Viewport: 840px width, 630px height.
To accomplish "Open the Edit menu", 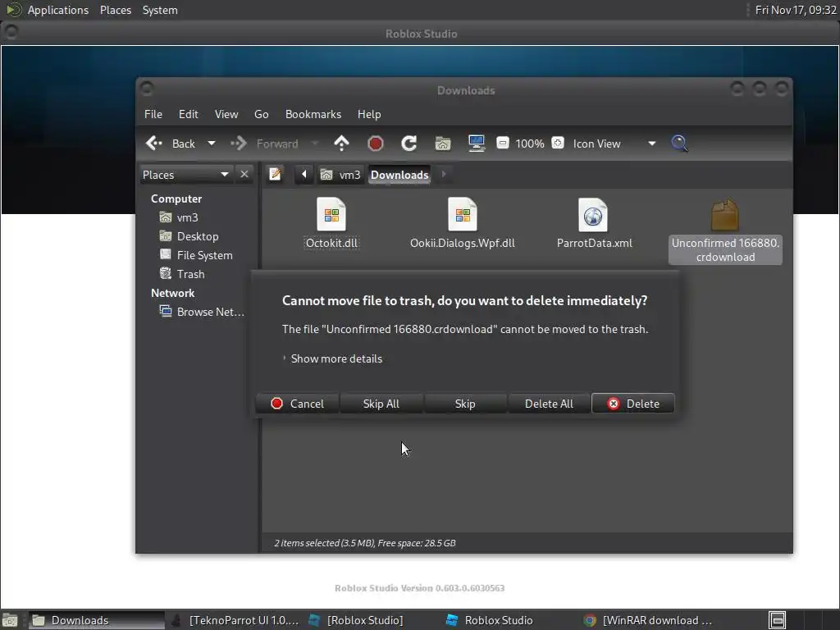I will point(188,114).
